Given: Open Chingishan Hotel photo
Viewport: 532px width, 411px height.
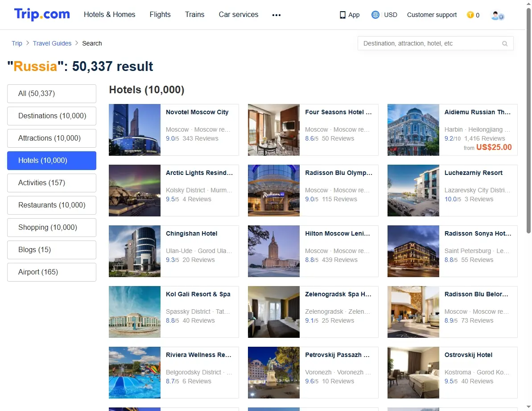Looking at the screenshot, I should (x=135, y=252).
